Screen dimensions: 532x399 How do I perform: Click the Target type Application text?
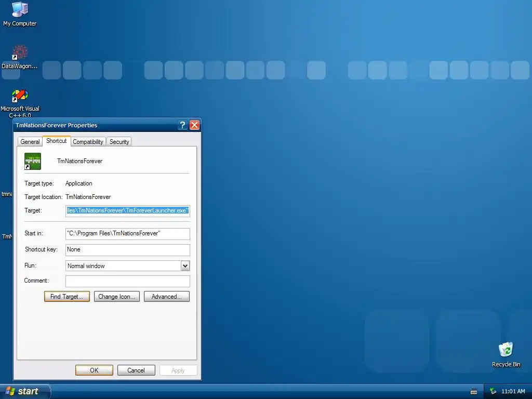(79, 183)
